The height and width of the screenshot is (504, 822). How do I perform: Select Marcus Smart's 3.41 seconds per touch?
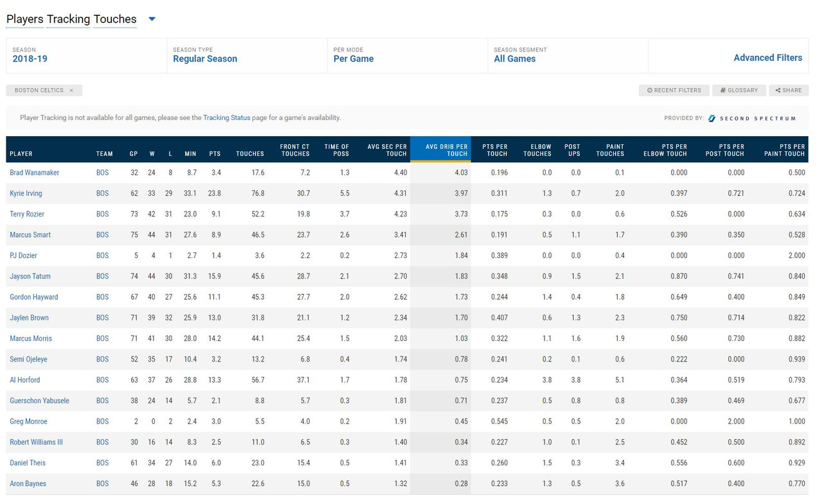pos(399,235)
